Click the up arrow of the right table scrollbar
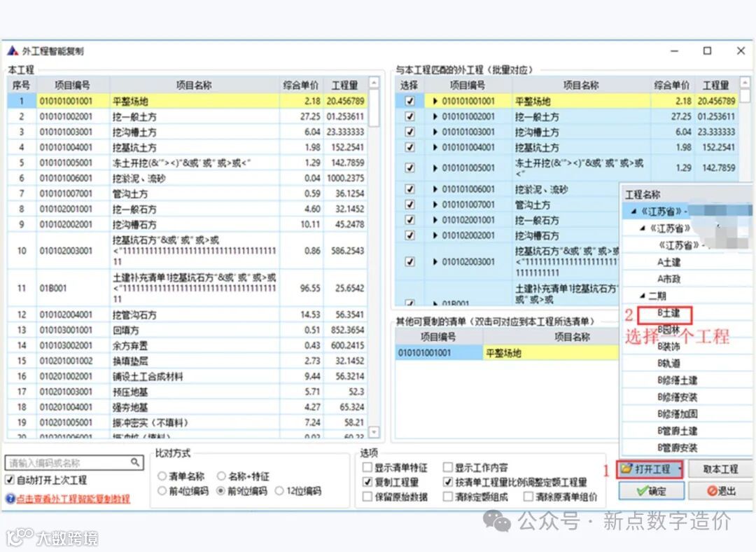The width and height of the screenshot is (756, 552). tap(745, 83)
